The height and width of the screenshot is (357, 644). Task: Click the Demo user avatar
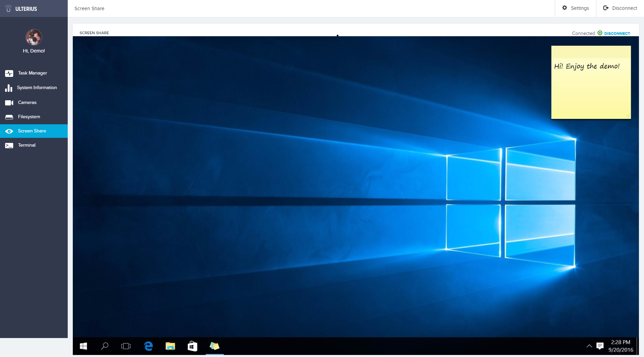click(x=34, y=37)
